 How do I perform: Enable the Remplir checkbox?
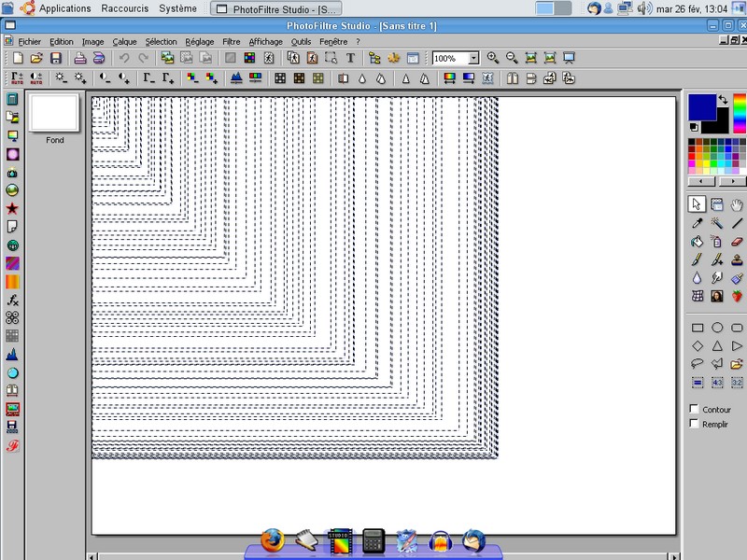(694, 424)
